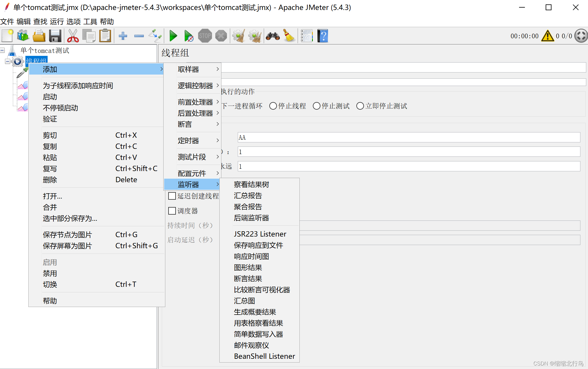
Task: Open the 选项 menu
Action: coord(73,22)
